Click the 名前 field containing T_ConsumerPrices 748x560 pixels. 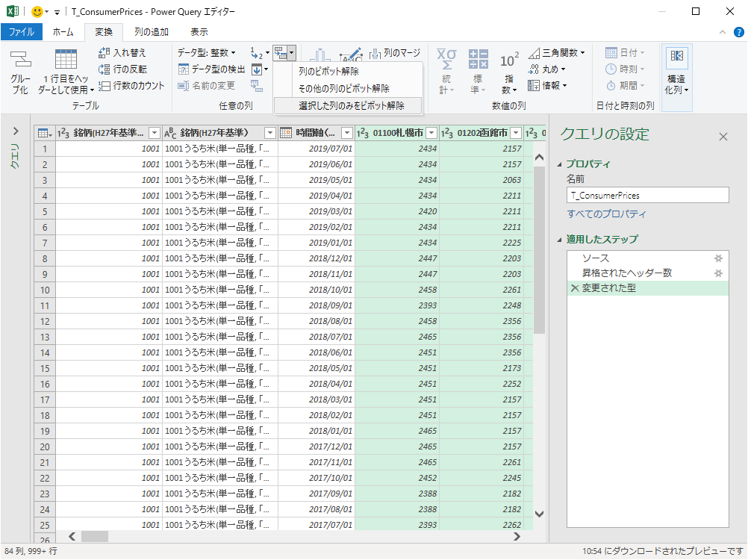coord(646,195)
